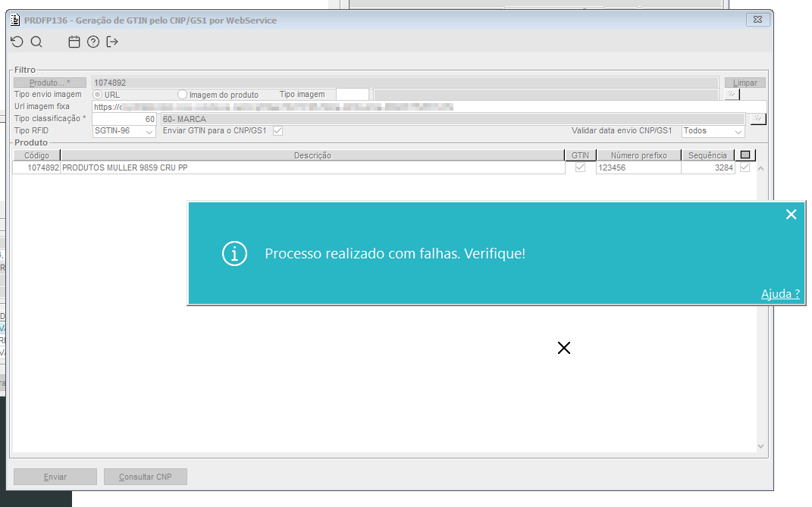The height and width of the screenshot is (507, 812).
Task: Click the product code field 1074892
Action: click(405, 83)
